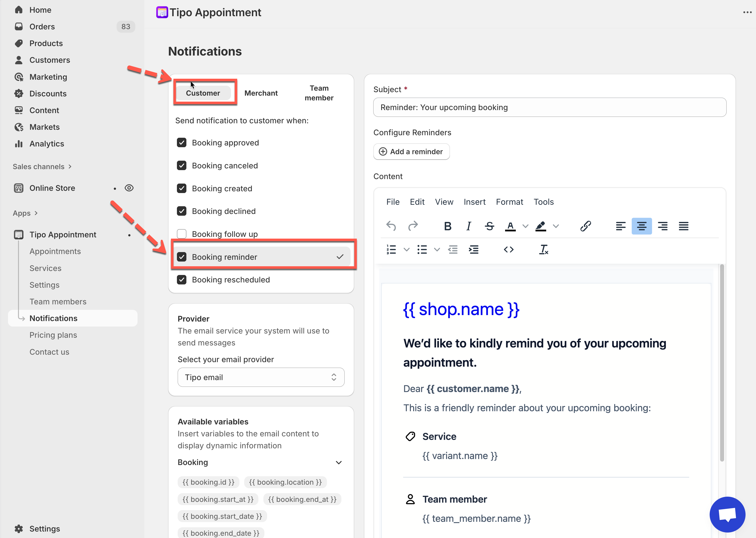Click the undo arrow icon
This screenshot has height=538, width=756.
point(391,226)
